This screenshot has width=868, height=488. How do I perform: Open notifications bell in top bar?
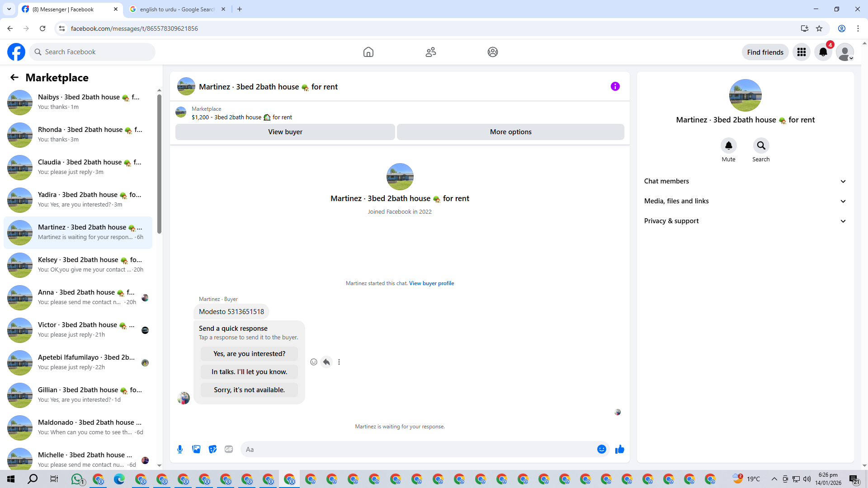(823, 52)
